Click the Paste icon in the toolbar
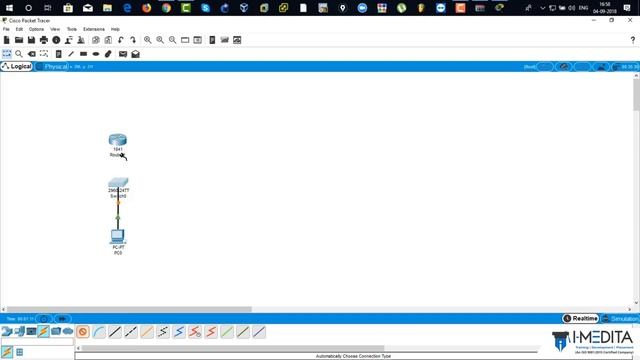The height and width of the screenshot is (360, 640). coord(108,40)
